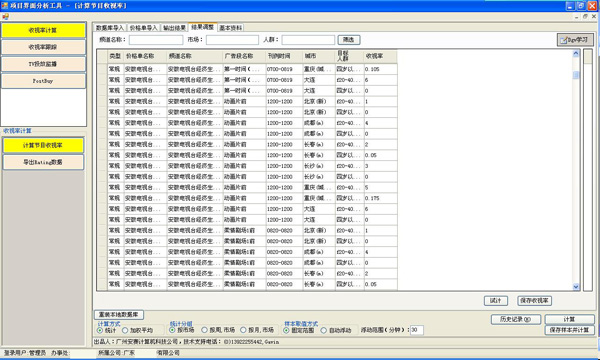This screenshot has width=600, height=360.
Task: Click the 浮动范围 minutes field showing 30
Action: [417, 330]
